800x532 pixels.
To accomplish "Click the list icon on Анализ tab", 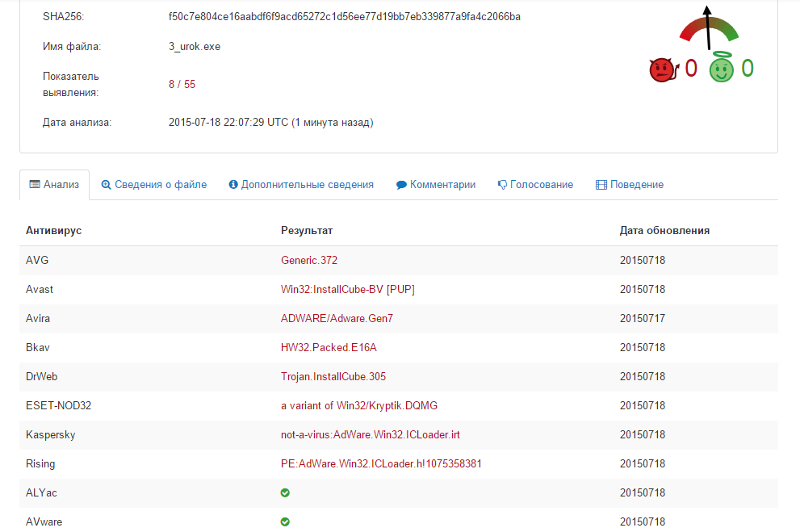I will click(x=35, y=184).
